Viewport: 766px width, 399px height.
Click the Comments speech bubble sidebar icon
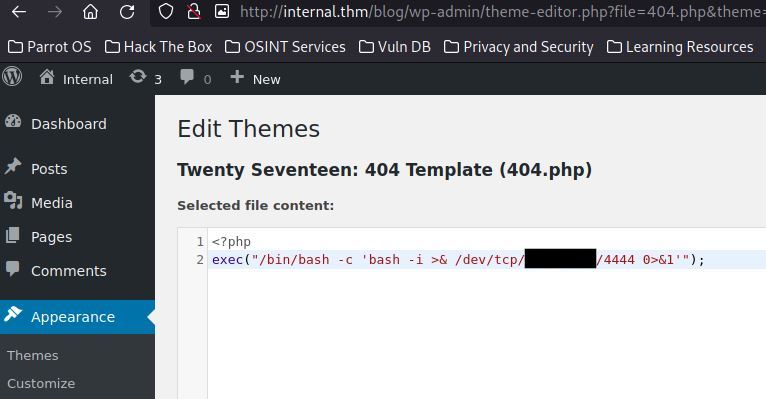point(13,269)
